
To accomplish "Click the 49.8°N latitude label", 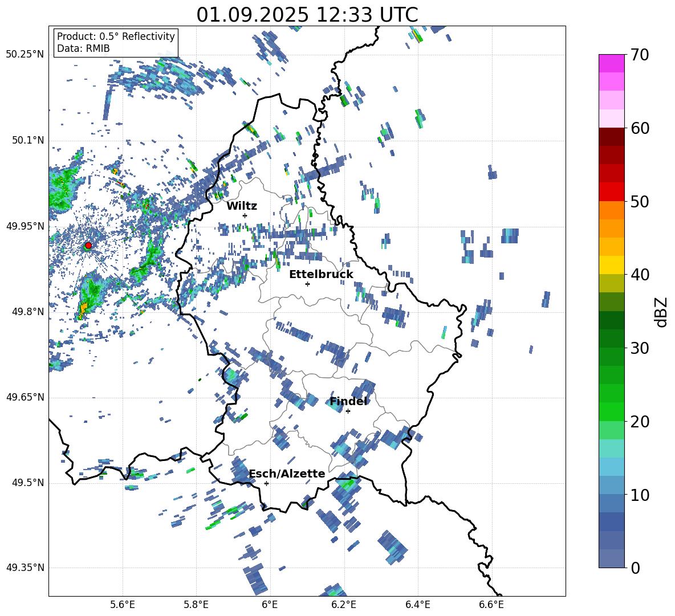I will pyautogui.click(x=27, y=312).
